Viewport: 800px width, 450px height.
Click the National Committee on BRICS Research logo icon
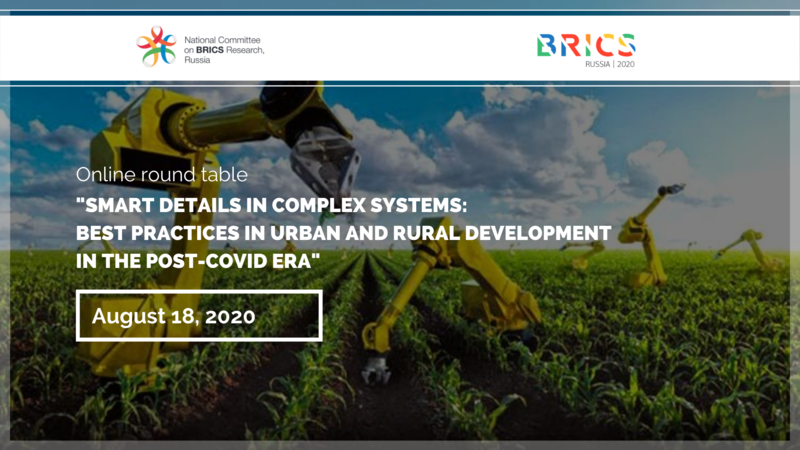pyautogui.click(x=157, y=46)
